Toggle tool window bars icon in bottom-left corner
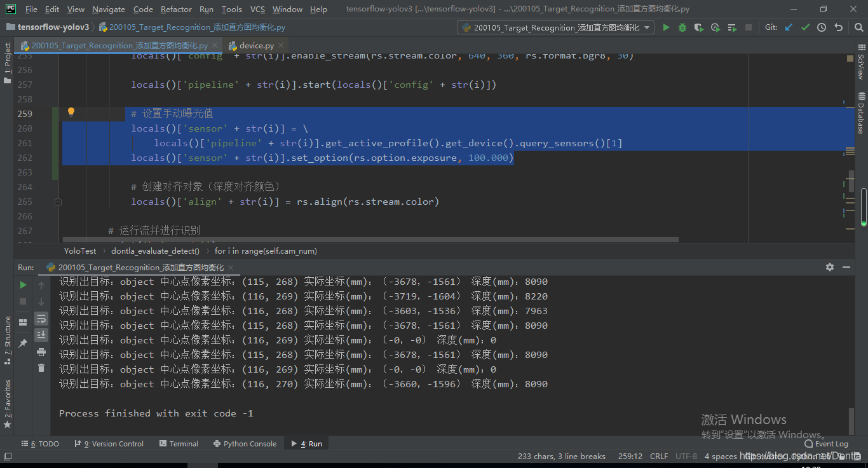 [8, 456]
